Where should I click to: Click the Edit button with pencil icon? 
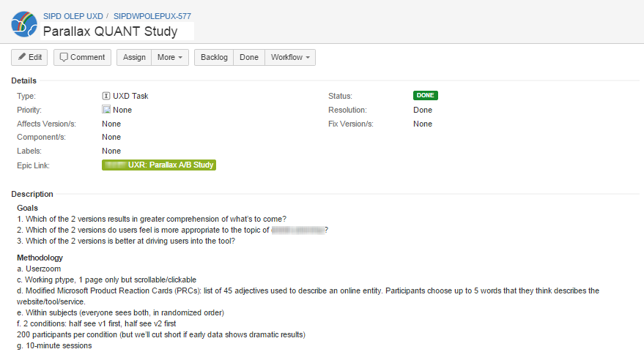click(29, 57)
